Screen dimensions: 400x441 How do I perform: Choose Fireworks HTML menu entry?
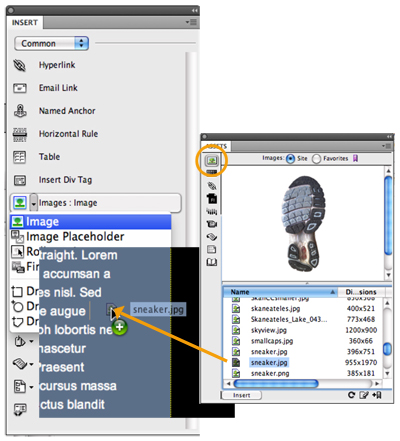tap(25, 267)
